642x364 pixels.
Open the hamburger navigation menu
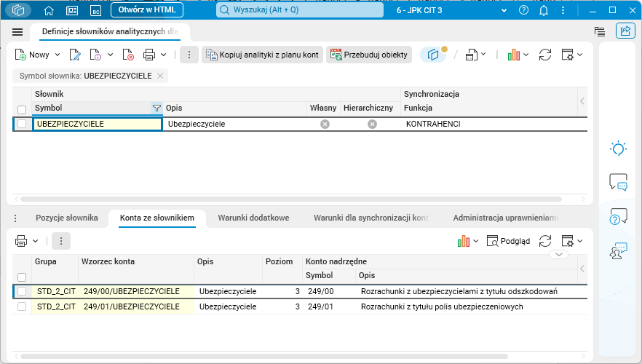click(x=17, y=31)
